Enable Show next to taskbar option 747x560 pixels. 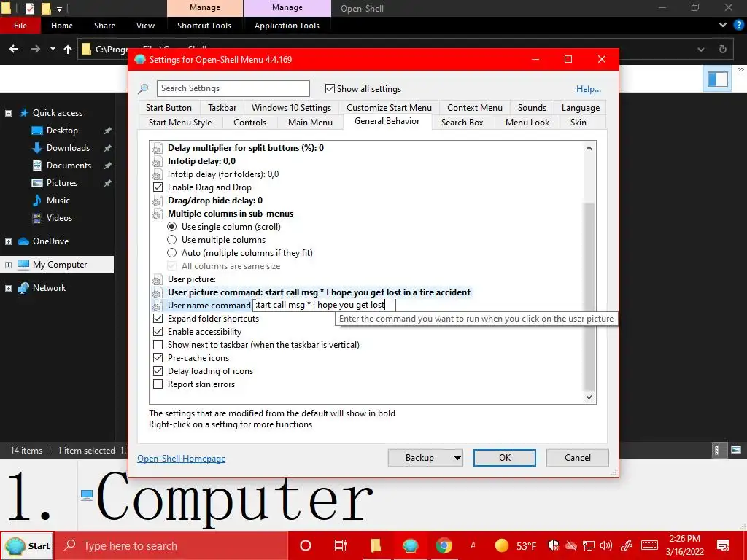click(x=158, y=344)
